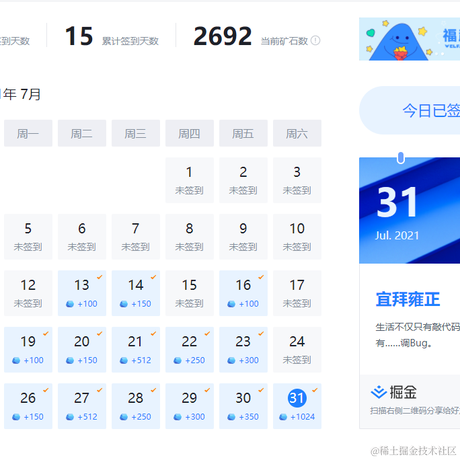Click day 17 未签到 cell

tap(297, 293)
